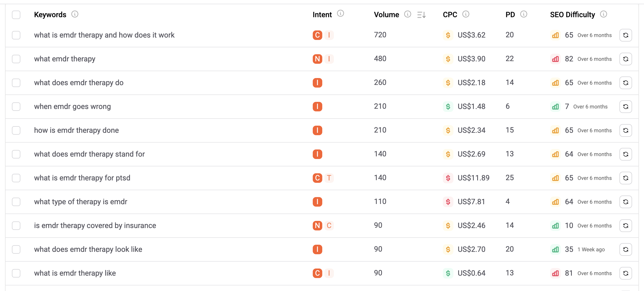644x291 pixels.
Task: Open keyword 'what type of therapy is emdr'
Action: tap(81, 202)
